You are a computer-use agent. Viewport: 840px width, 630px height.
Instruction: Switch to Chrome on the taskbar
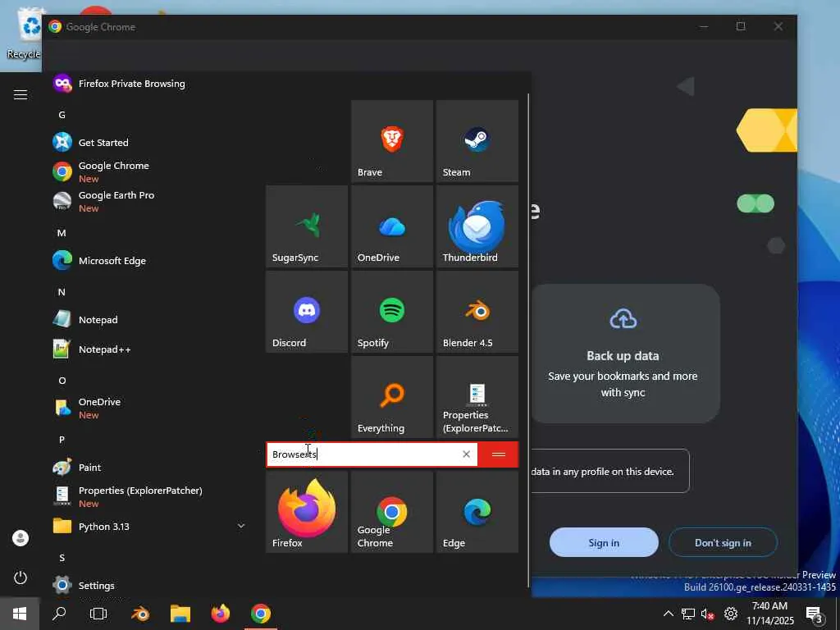tap(260, 614)
